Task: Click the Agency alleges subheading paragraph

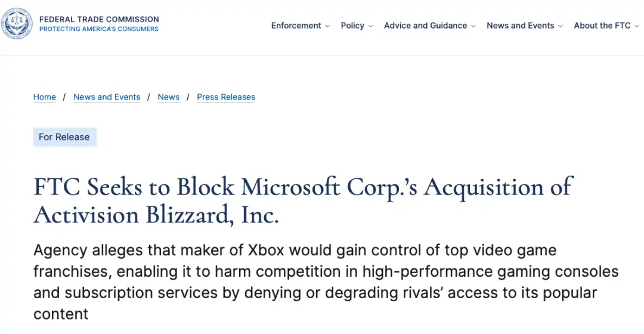Action: point(326,282)
